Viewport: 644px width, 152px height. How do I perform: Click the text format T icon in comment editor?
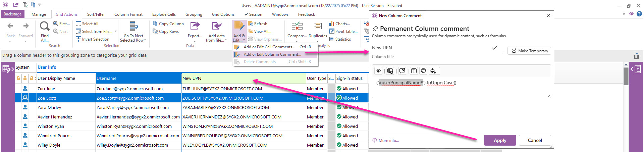pyautogui.click(x=414, y=71)
